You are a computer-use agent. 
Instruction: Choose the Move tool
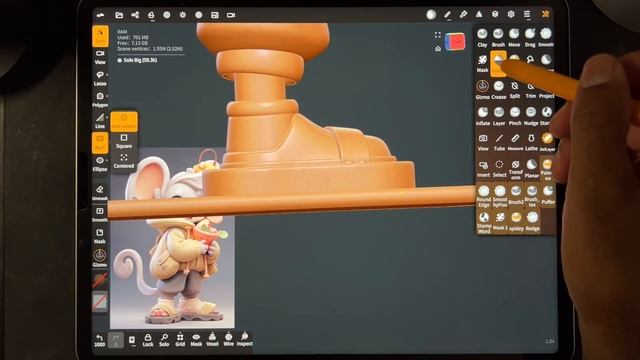click(514, 38)
